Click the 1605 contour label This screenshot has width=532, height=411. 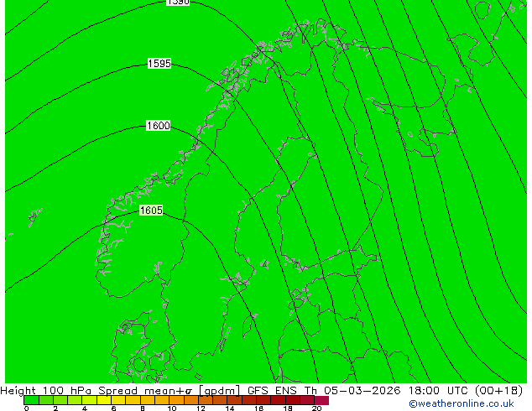[x=151, y=211]
